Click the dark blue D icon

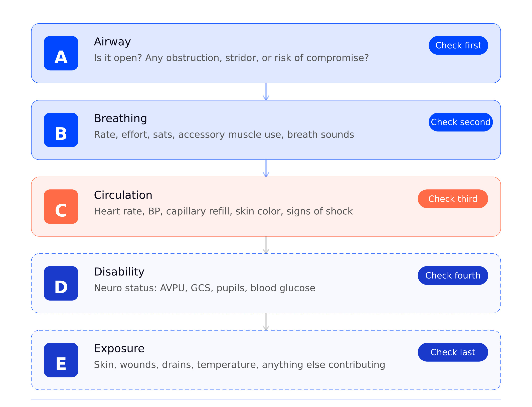[61, 283]
